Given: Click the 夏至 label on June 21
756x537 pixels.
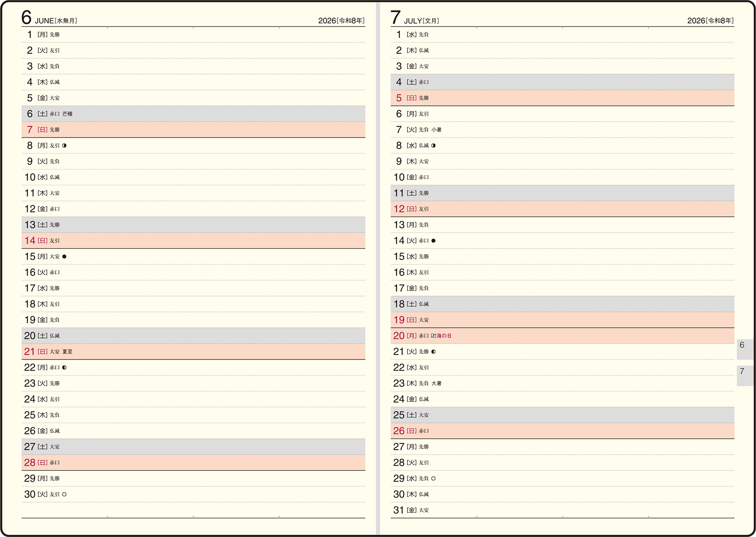Looking at the screenshot, I should [67, 352].
